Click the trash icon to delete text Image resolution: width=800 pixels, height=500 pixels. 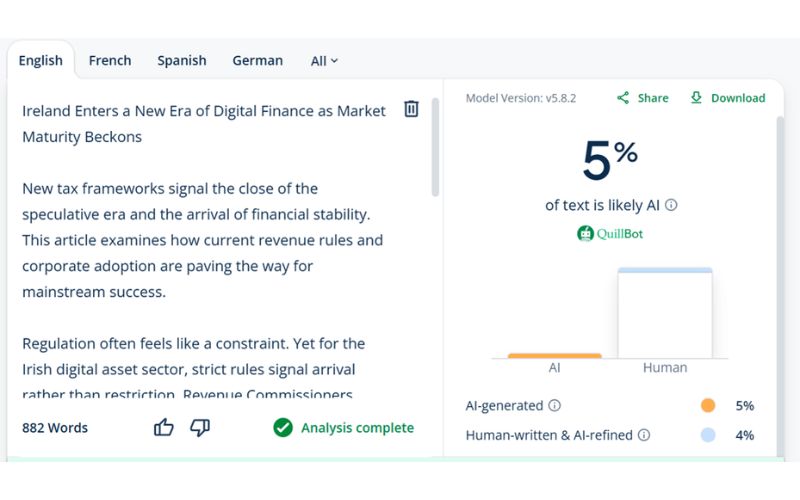(x=411, y=109)
